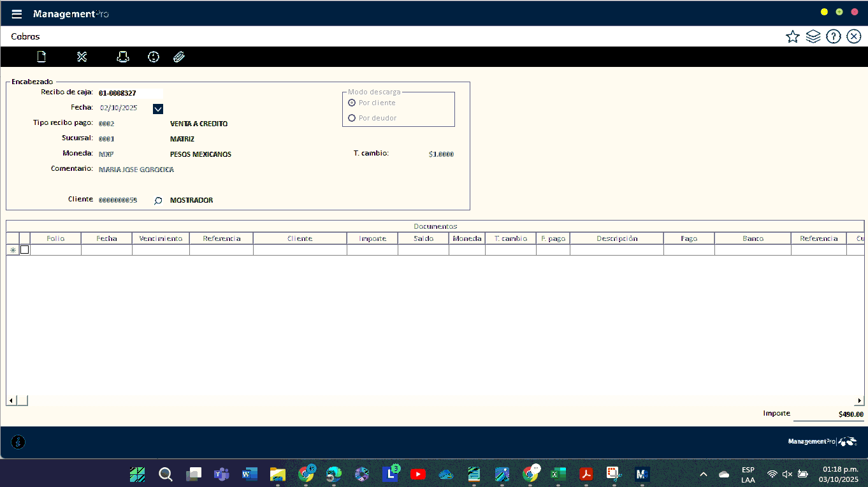Click the Folio column header
This screenshot has height=487, width=868.
tap(55, 238)
